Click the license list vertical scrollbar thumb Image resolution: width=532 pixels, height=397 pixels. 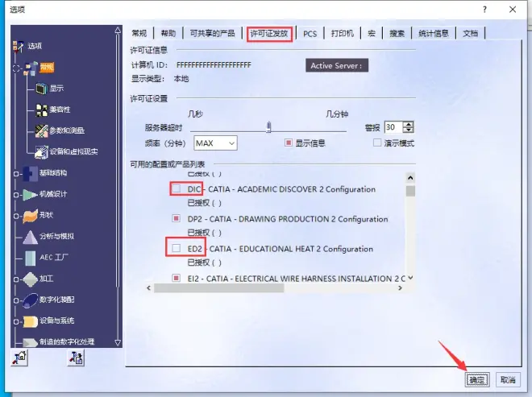tap(410, 191)
